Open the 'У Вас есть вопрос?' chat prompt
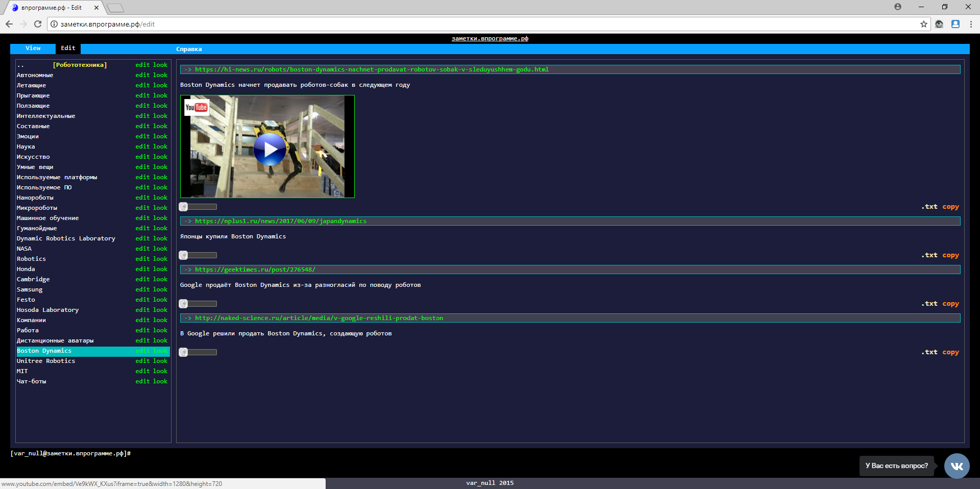 pos(897,466)
